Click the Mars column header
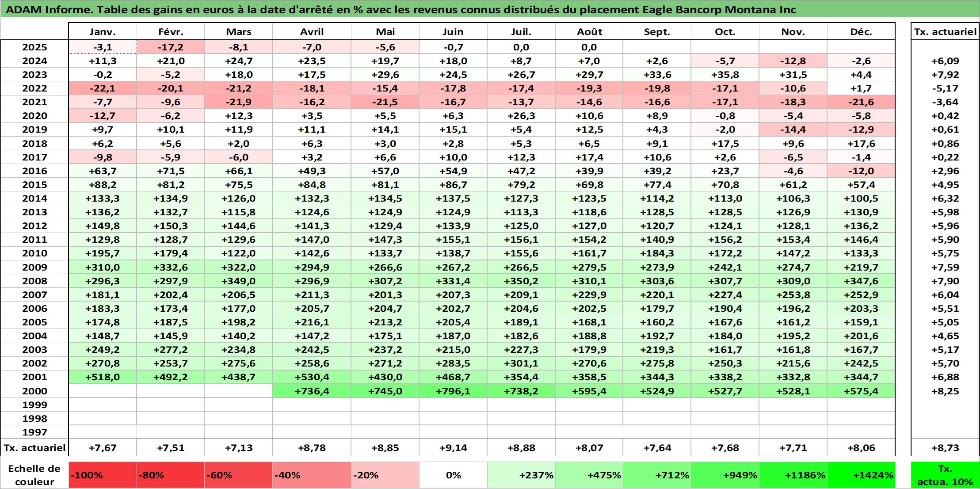The height and width of the screenshot is (489, 980). (239, 31)
